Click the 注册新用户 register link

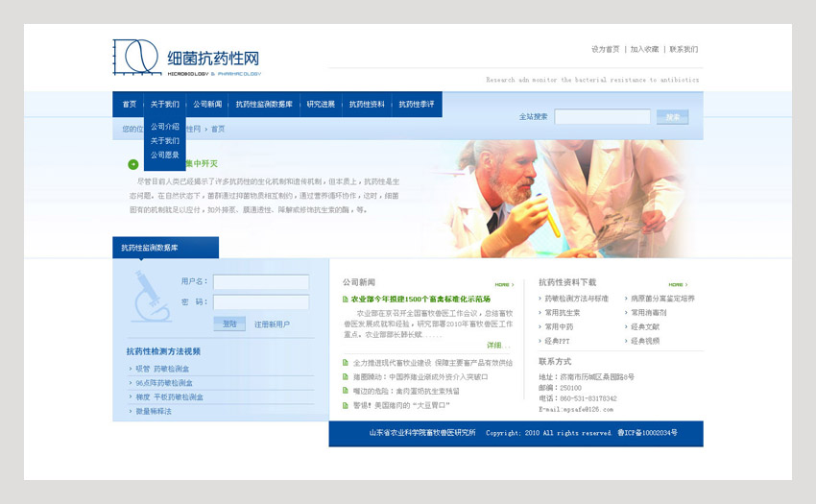[x=272, y=324]
